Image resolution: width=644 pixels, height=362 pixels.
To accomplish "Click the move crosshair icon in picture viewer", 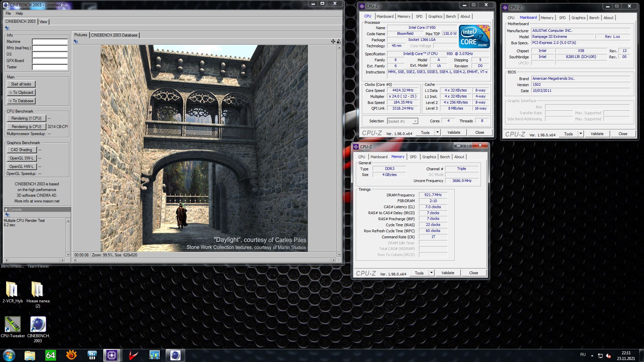I will pyautogui.click(x=333, y=42).
